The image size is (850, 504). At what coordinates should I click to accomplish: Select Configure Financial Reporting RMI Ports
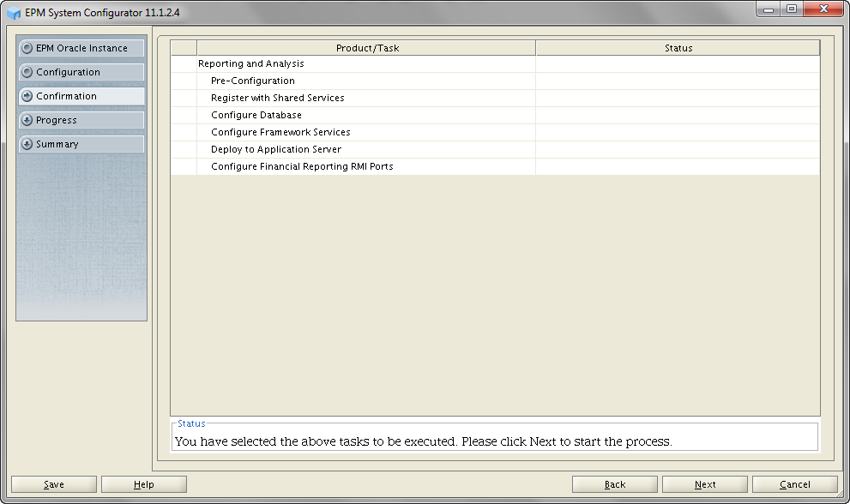tap(495, 166)
